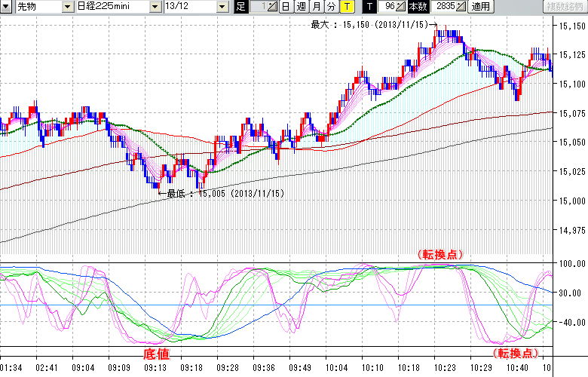
Task: Click the 本数 field showing 2835
Action: click(x=444, y=7)
